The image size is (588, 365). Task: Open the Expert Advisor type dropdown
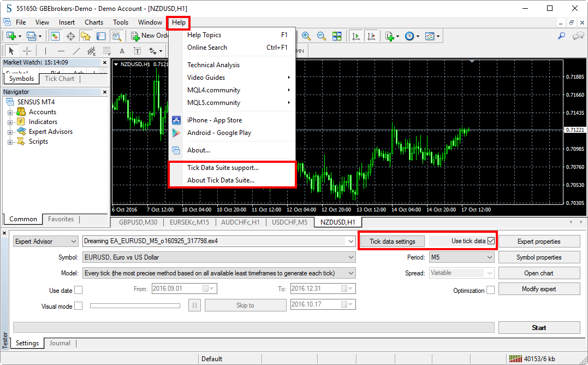45,241
